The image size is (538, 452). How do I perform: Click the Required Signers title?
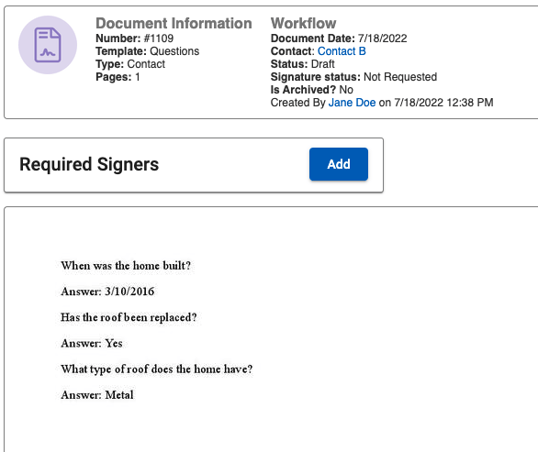coord(89,164)
